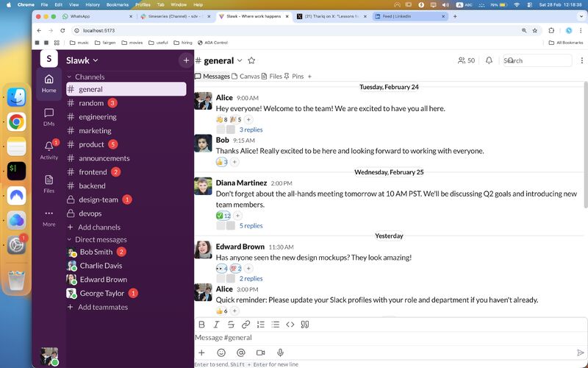Switch to the Messages tab
The width and height of the screenshot is (588, 368).
point(212,77)
